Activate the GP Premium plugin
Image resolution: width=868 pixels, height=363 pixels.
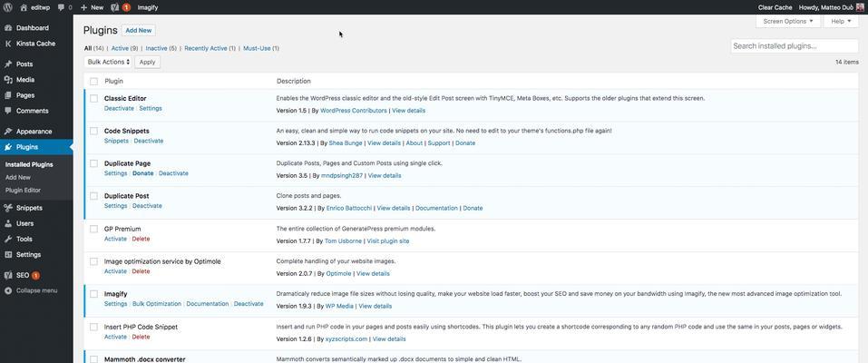[x=115, y=239]
